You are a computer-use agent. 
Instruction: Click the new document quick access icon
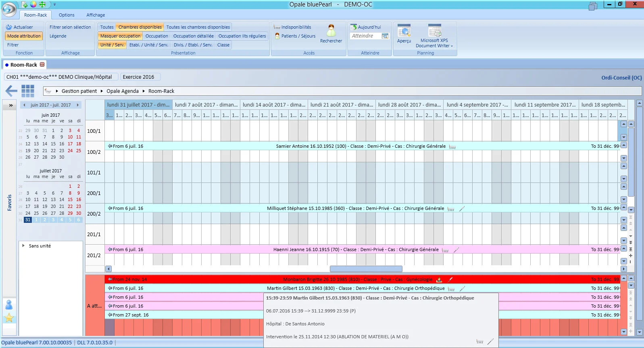pos(25,4)
